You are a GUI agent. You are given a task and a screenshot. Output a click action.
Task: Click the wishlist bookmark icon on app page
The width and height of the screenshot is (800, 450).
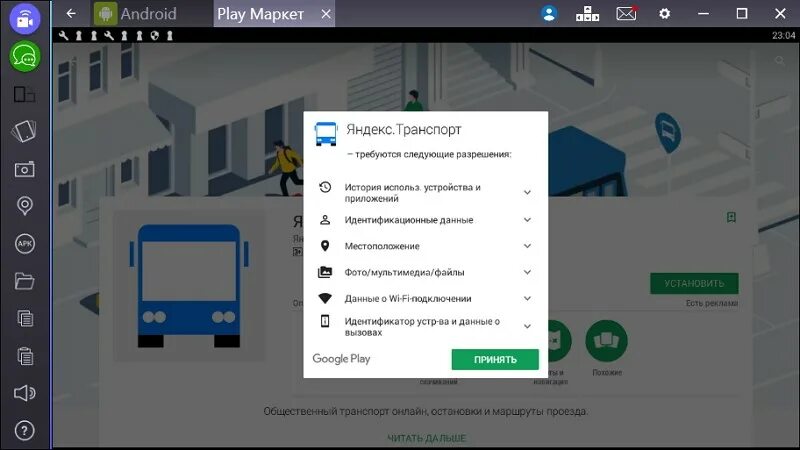pyautogui.click(x=731, y=217)
